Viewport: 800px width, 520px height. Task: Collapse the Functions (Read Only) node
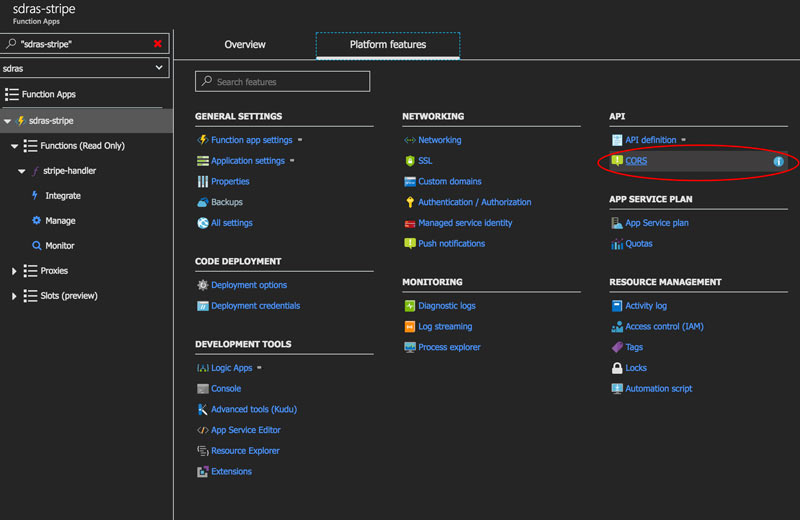pos(14,146)
